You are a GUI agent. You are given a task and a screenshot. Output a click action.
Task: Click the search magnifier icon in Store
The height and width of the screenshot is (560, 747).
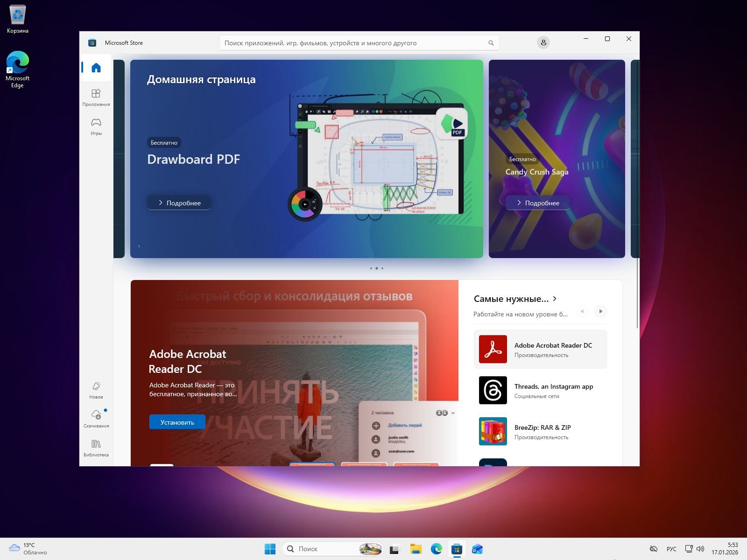pos(491,43)
